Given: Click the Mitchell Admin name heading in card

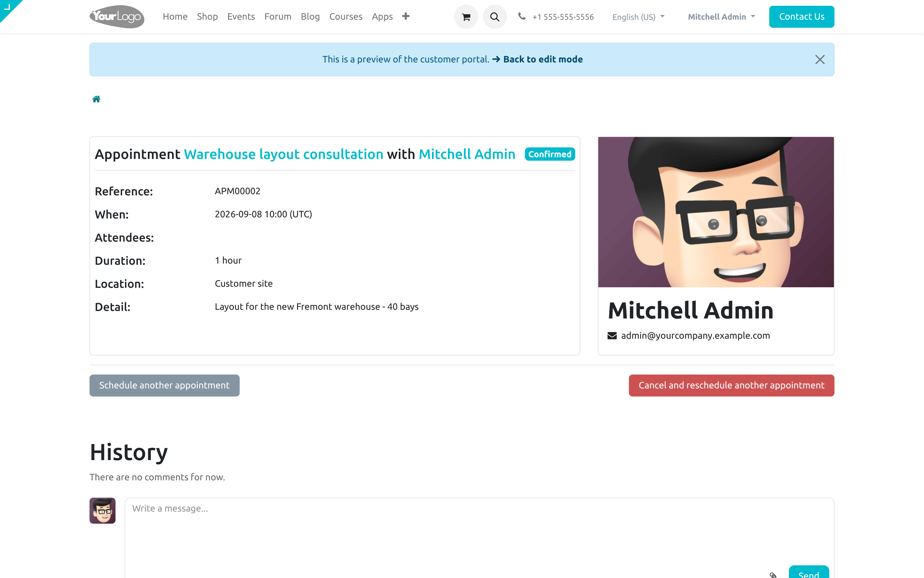Looking at the screenshot, I should (x=690, y=310).
